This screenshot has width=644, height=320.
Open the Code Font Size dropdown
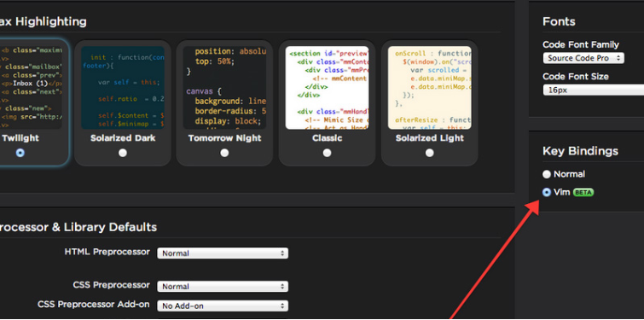[594, 90]
